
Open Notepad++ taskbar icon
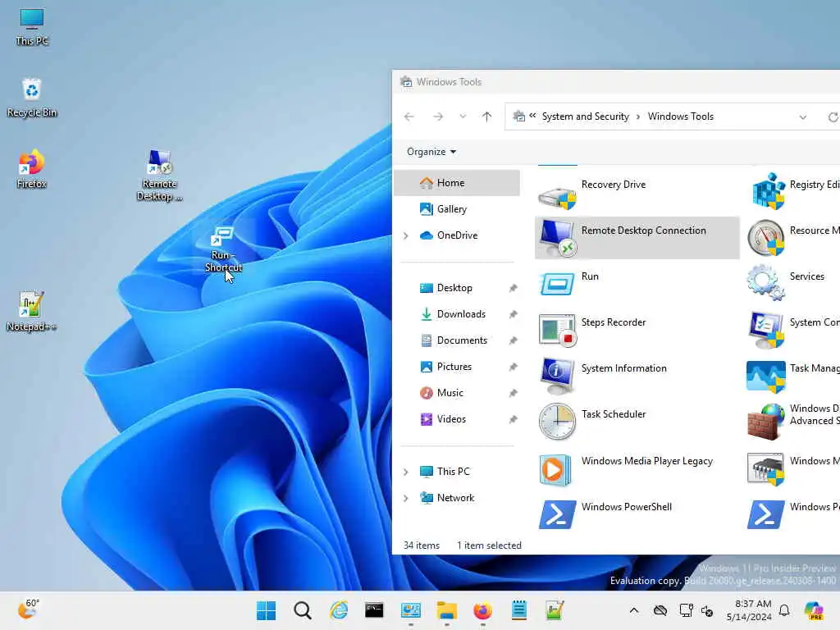tap(555, 610)
